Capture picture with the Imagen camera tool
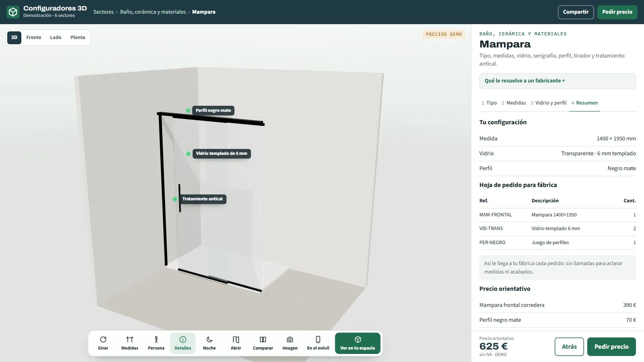 pos(290,343)
